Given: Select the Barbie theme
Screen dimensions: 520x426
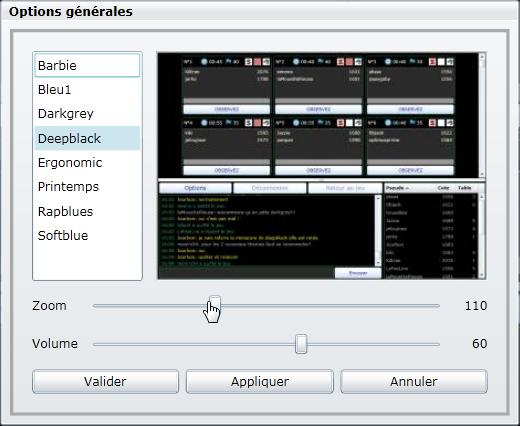Looking at the screenshot, I should (87, 65).
